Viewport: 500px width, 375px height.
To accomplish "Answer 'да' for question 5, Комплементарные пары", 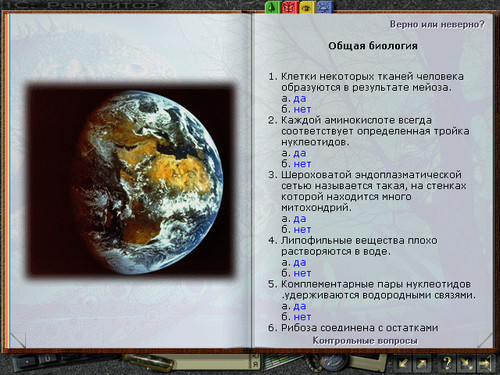I will tap(300, 306).
